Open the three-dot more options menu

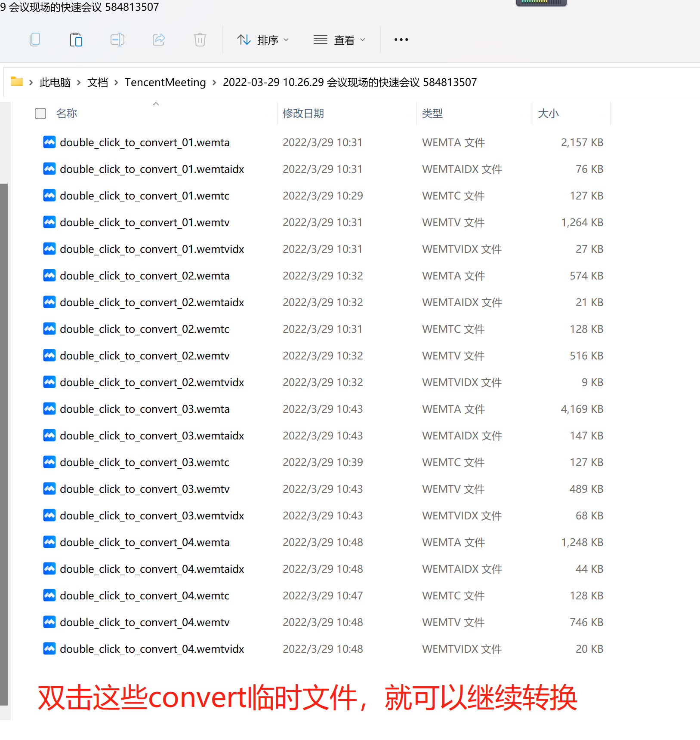point(401,40)
